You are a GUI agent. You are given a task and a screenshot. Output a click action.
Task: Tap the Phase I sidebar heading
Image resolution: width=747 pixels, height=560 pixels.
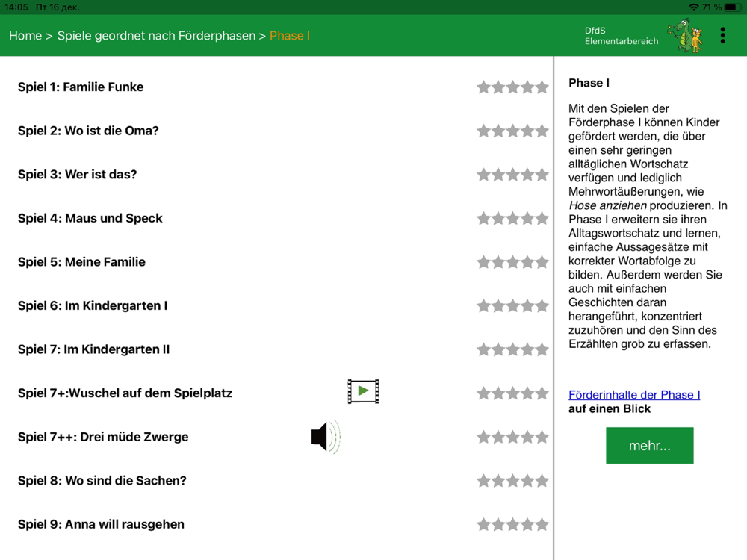589,83
